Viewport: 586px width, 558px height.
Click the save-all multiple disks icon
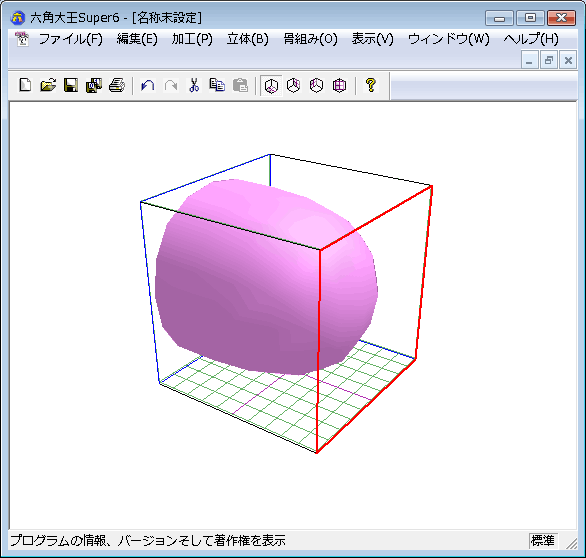click(94, 86)
